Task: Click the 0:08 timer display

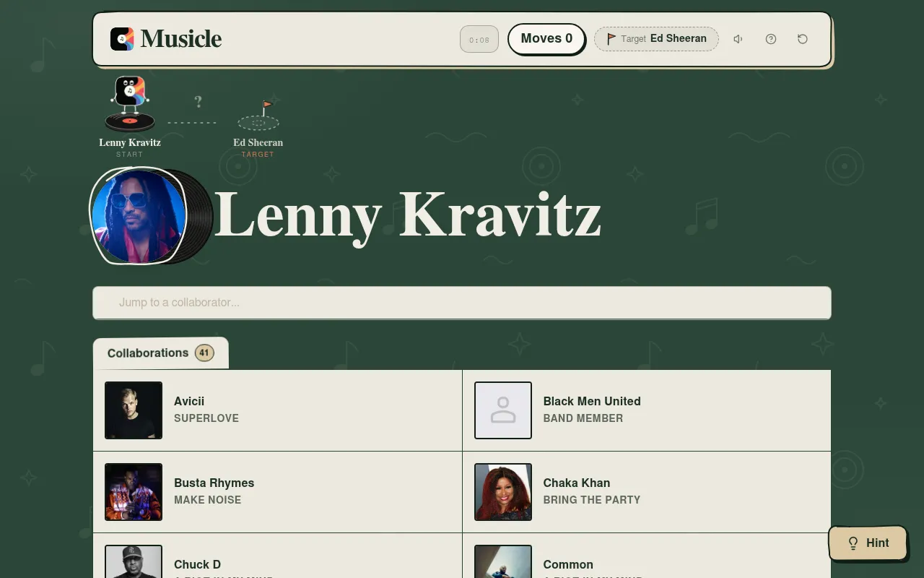Action: 479,40
